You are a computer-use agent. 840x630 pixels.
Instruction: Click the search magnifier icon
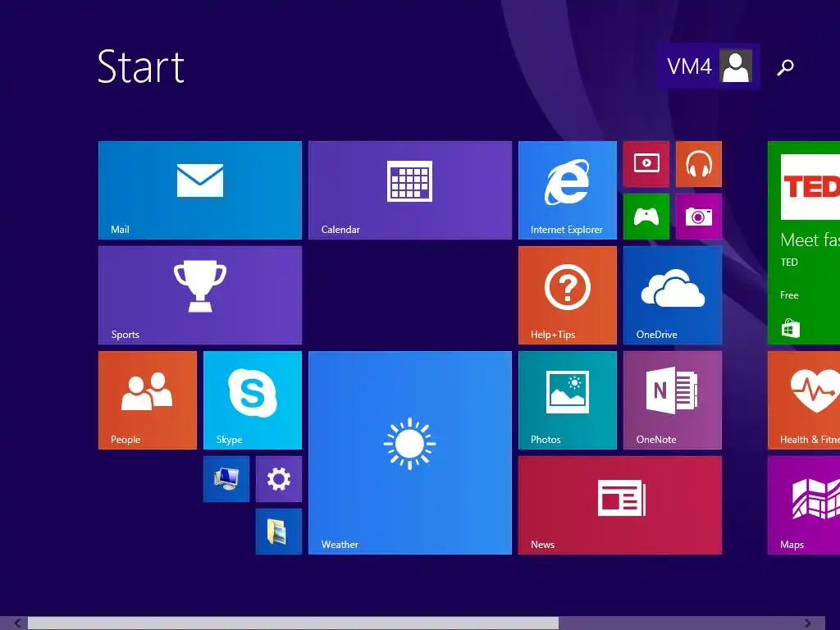tap(785, 67)
